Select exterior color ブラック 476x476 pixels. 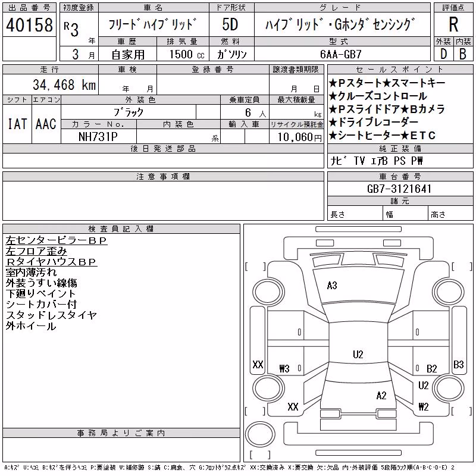pyautogui.click(x=129, y=112)
